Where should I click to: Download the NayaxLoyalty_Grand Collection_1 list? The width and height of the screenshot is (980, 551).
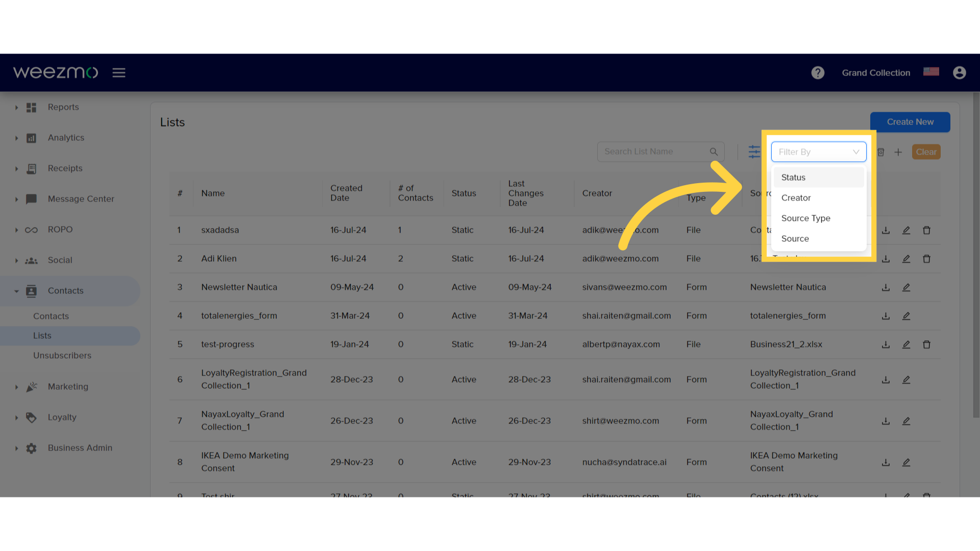(x=886, y=421)
